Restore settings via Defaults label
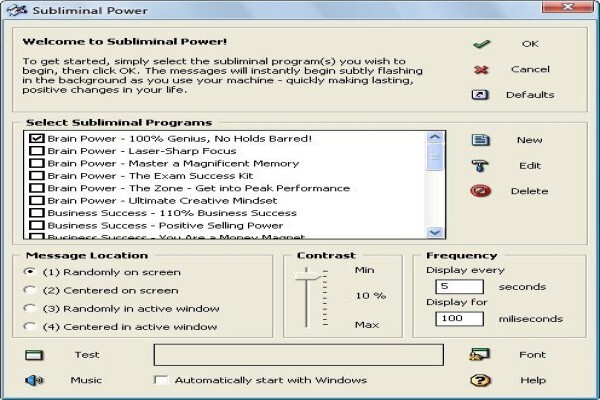This screenshot has width=600, height=400. coord(530,95)
